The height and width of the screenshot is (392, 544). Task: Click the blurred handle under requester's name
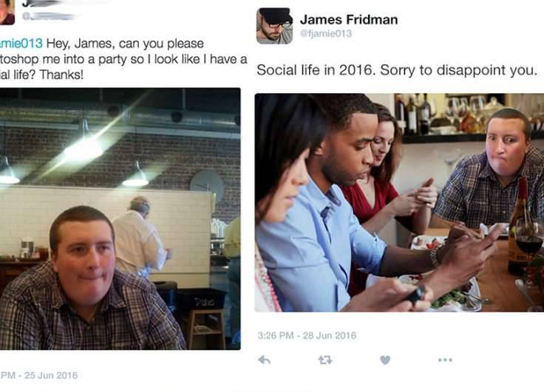click(x=49, y=16)
